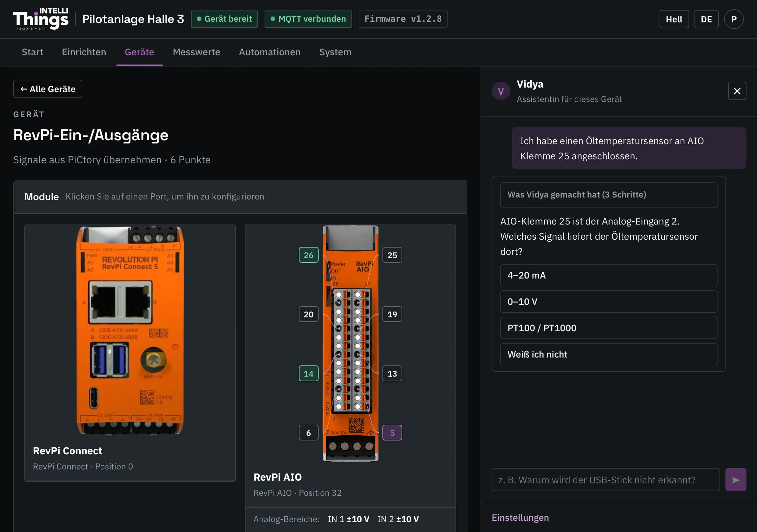Click 'Assistentin für dieses Gerät' subtitle

click(569, 99)
